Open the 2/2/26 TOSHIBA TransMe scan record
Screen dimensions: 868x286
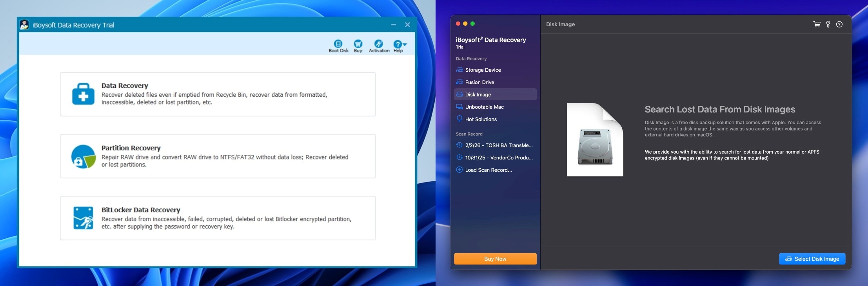[495, 145]
